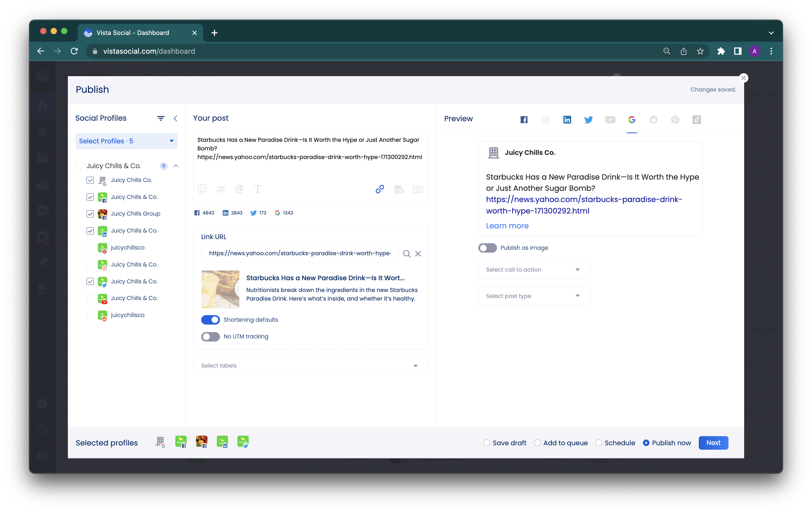Collapse the Juicy Chills & Co. group

(176, 166)
